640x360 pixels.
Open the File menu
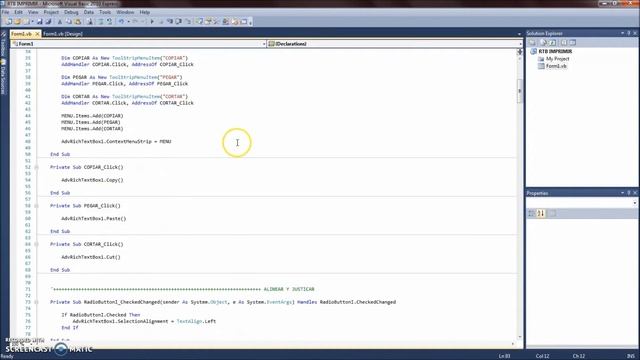(x=5, y=12)
